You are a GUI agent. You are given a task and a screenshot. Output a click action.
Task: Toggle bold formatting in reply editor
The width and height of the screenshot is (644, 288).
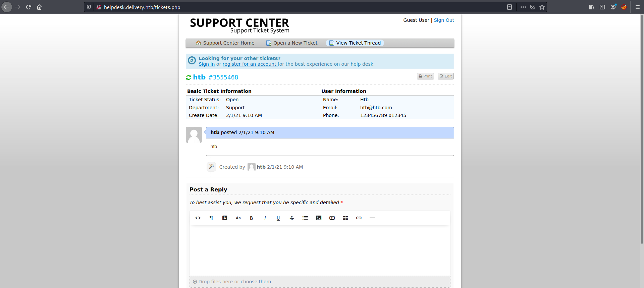tap(252, 218)
